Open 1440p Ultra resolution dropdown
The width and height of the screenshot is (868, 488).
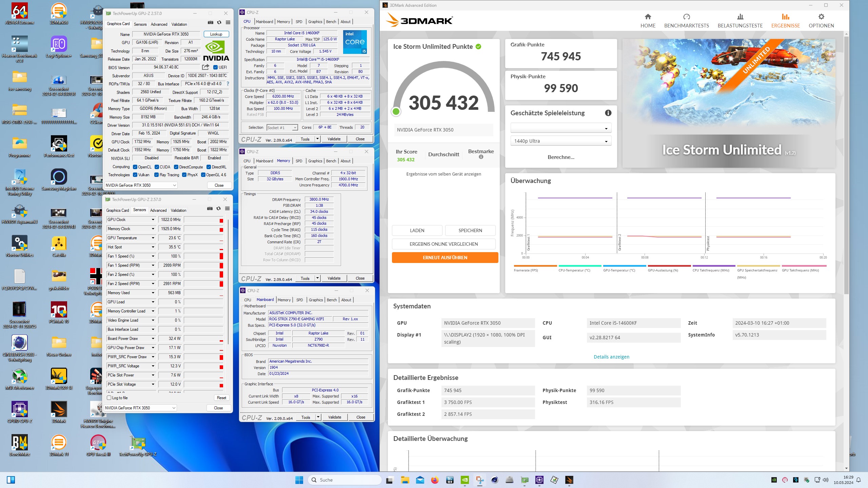[x=561, y=141]
